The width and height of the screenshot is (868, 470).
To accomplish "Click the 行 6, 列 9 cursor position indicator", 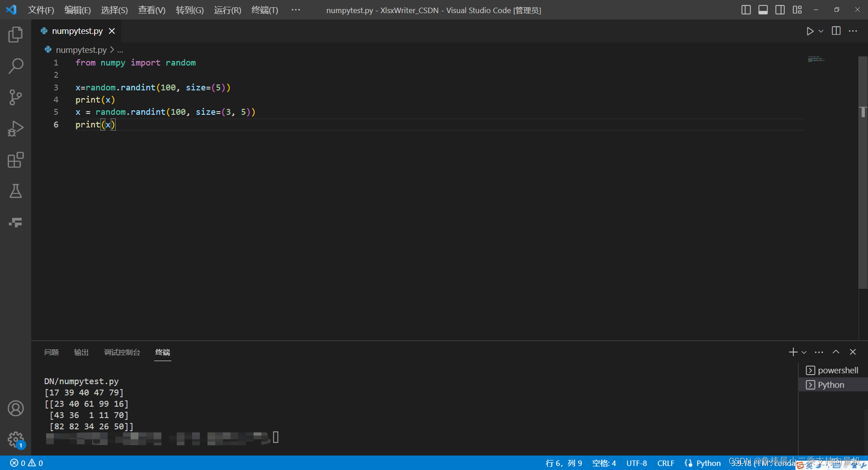I will click(x=564, y=463).
